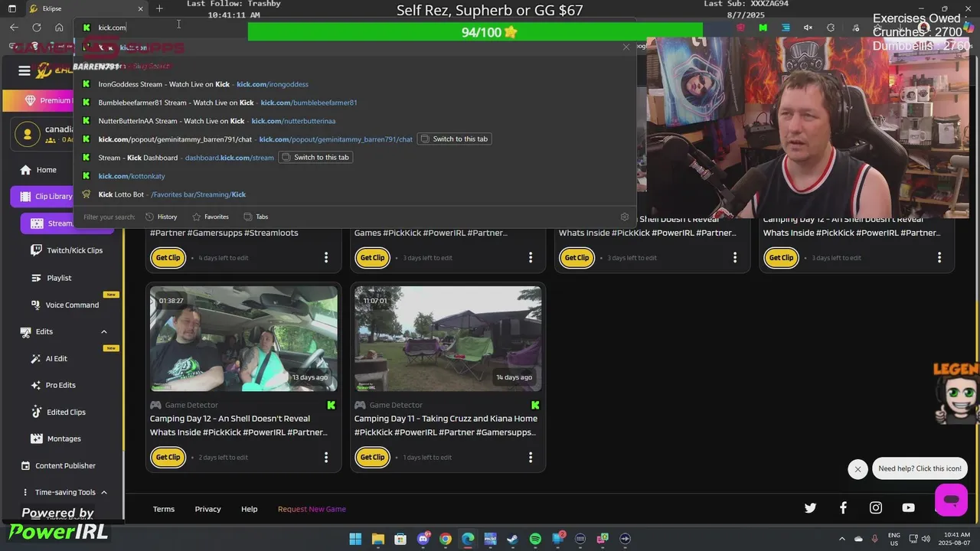
Task: Open Content Publisher page
Action: pos(58,465)
